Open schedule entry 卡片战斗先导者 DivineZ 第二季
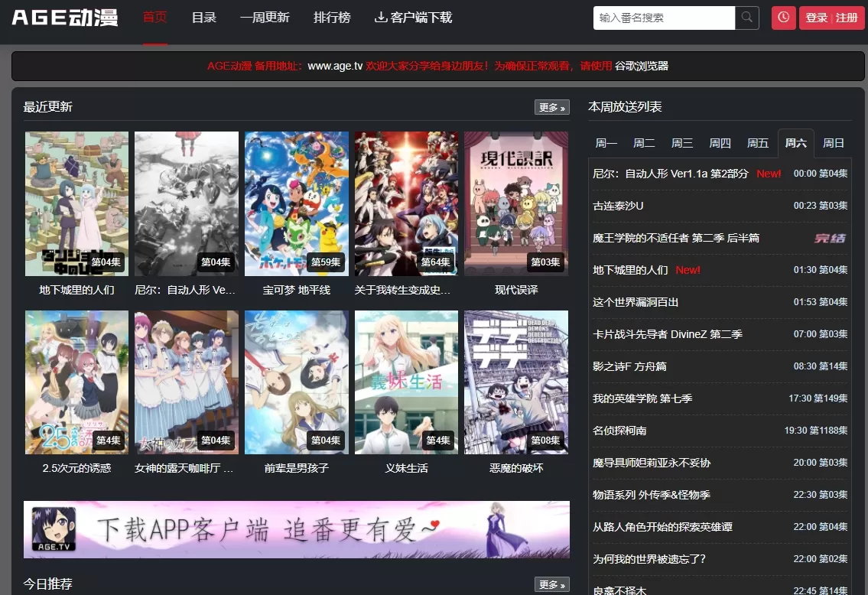Viewport: 868px width, 595px height. [x=720, y=334]
